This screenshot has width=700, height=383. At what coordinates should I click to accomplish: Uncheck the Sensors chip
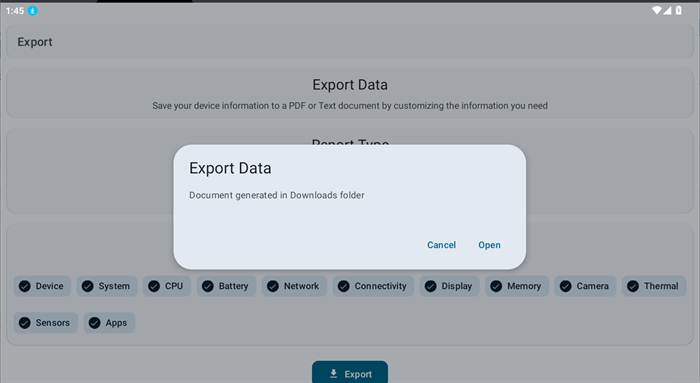point(46,323)
